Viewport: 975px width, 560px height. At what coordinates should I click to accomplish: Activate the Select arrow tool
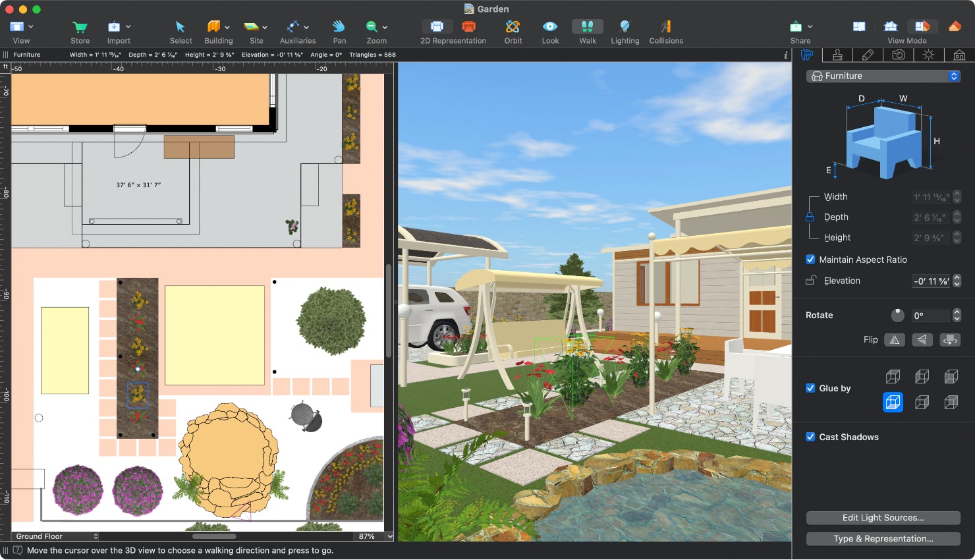(x=180, y=26)
